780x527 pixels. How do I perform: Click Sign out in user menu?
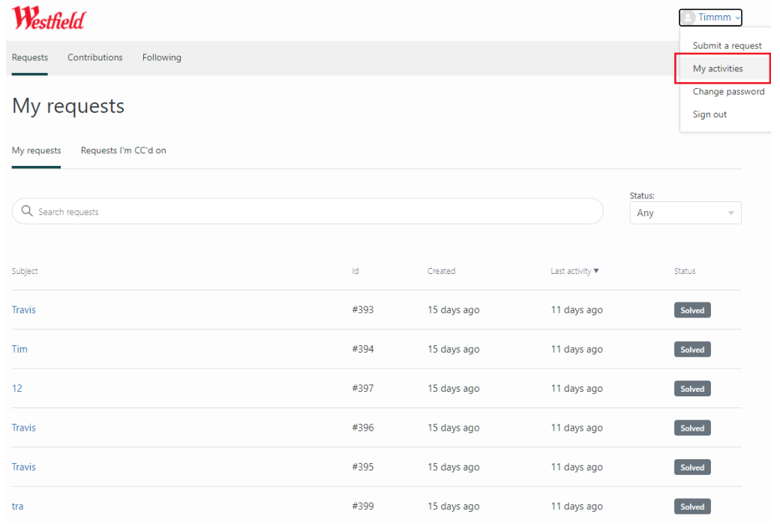tap(710, 115)
